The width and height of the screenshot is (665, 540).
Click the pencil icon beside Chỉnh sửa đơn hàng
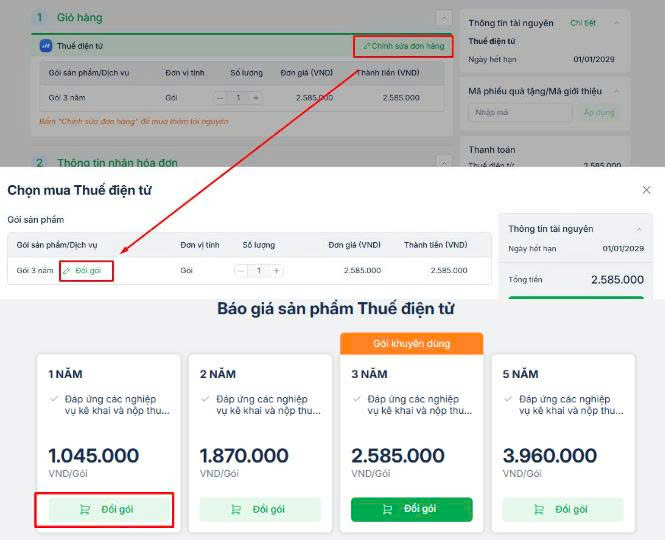(367, 46)
